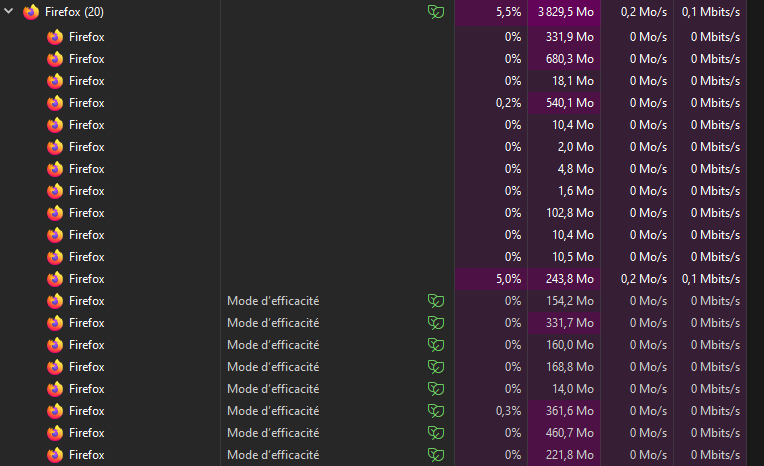Click Firefox icon of the 331,9 Mo process

55,37
